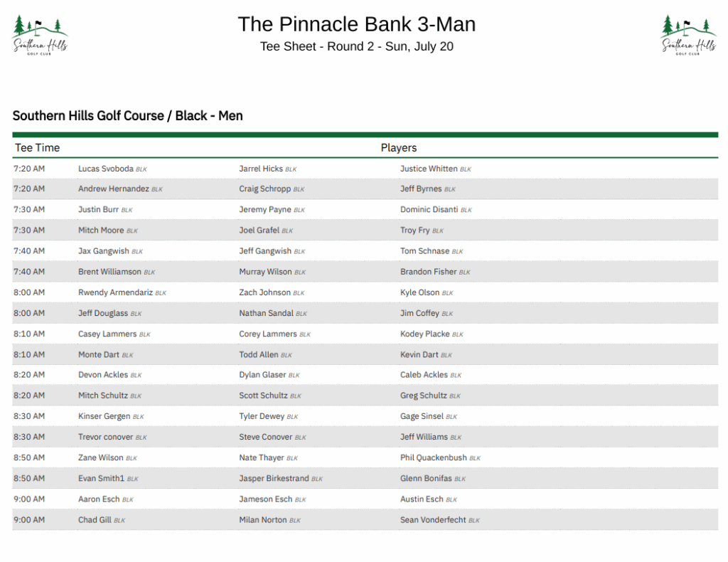Select player Rwendy Armendariz
The width and height of the screenshot is (728, 562).
115,292
